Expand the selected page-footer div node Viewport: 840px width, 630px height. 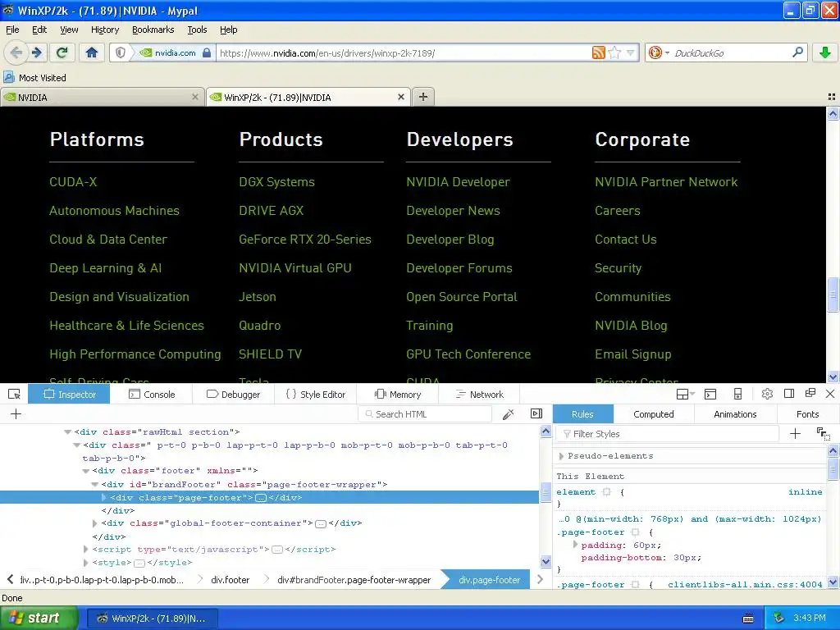pos(104,498)
